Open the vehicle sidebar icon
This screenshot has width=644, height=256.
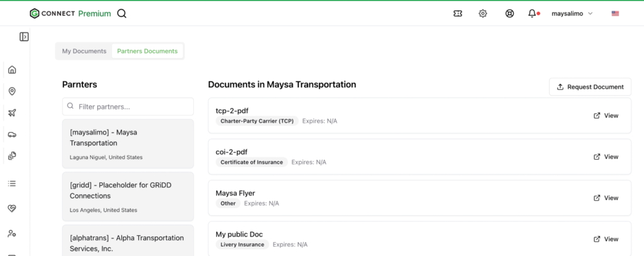click(13, 135)
